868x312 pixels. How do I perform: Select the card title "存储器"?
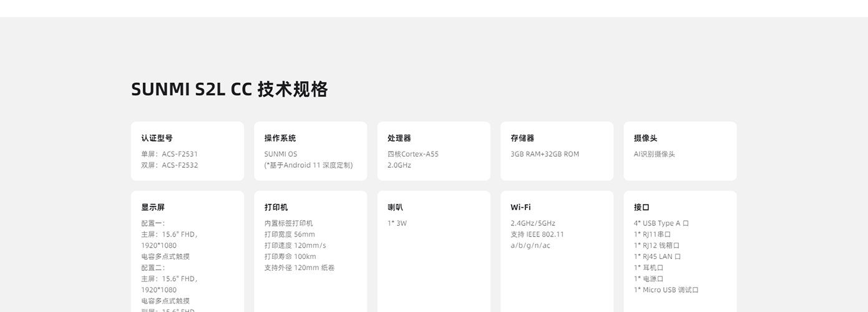click(522, 138)
